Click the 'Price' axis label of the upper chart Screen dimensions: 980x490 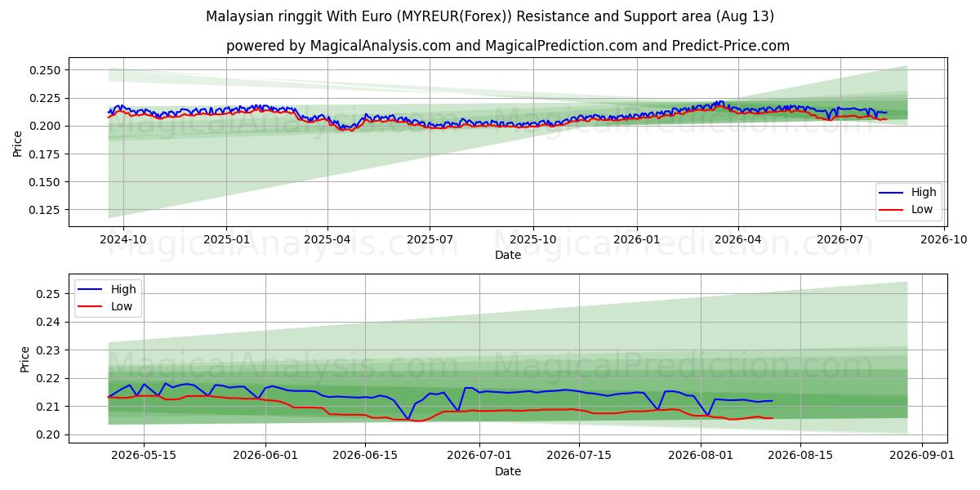click(18, 142)
